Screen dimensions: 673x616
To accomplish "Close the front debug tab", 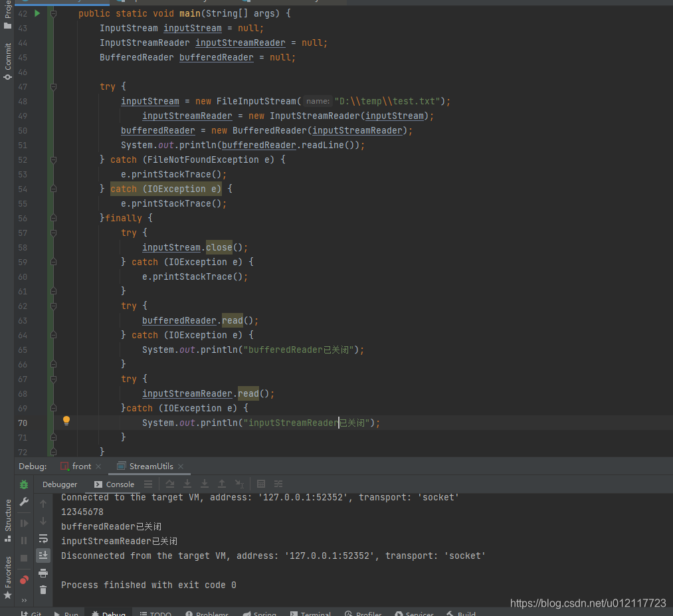I will click(x=98, y=466).
